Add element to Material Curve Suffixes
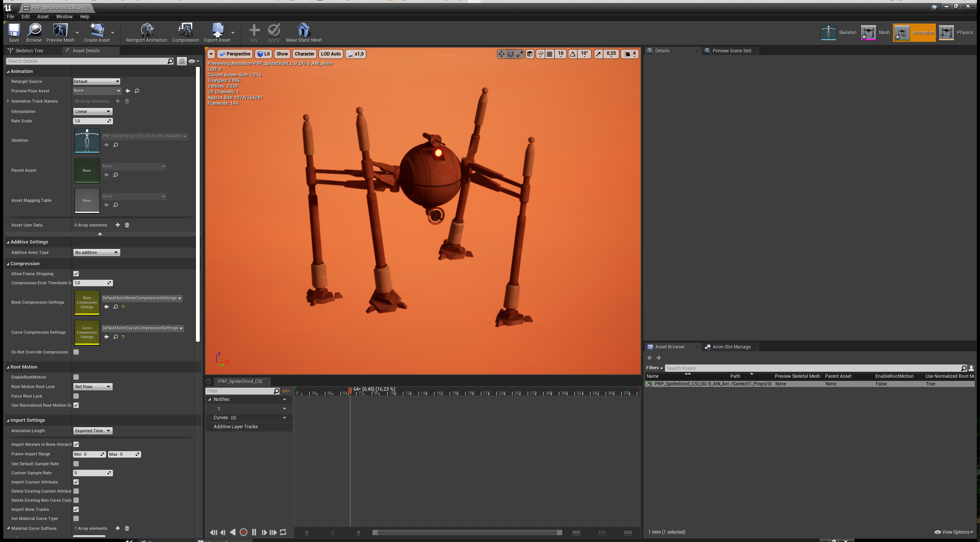 [x=118, y=528]
